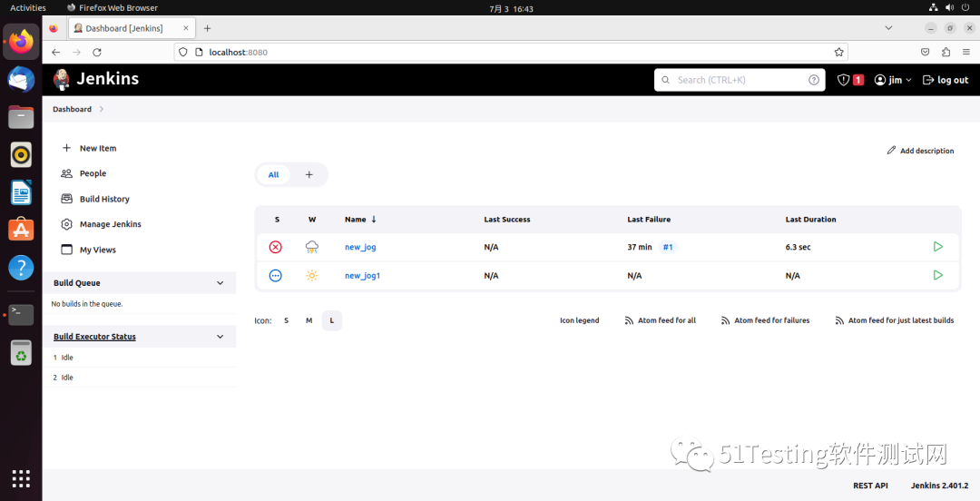Open the Save to Pocket icon
This screenshot has height=501, width=980.
926,52
